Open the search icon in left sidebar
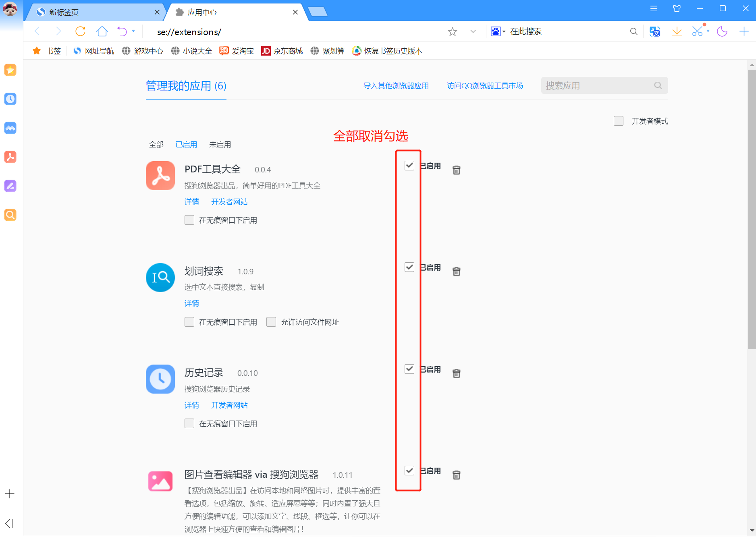This screenshot has width=756, height=537. [10, 215]
